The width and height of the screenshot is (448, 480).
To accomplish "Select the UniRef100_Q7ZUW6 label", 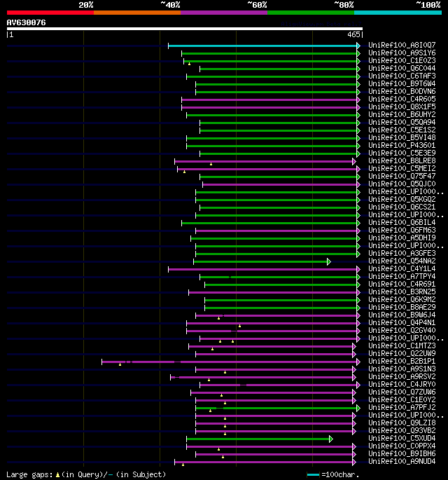I will tap(402, 392).
